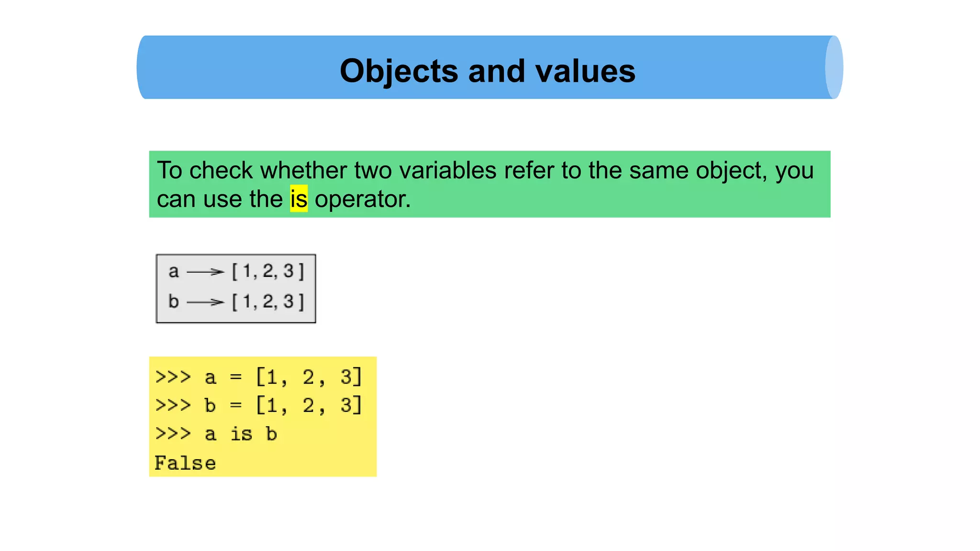980x551 pixels.
Task: Click variable a label in the diagram
Action: [173, 272]
